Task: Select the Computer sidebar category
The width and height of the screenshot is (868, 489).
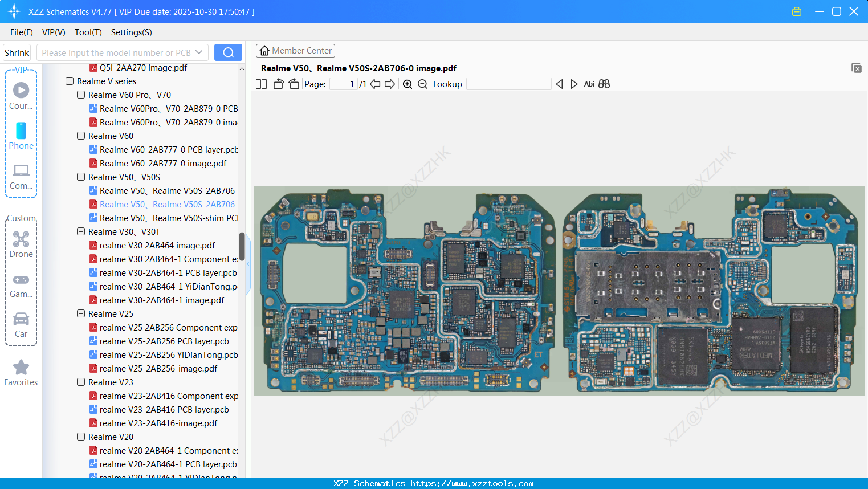Action: (x=21, y=177)
